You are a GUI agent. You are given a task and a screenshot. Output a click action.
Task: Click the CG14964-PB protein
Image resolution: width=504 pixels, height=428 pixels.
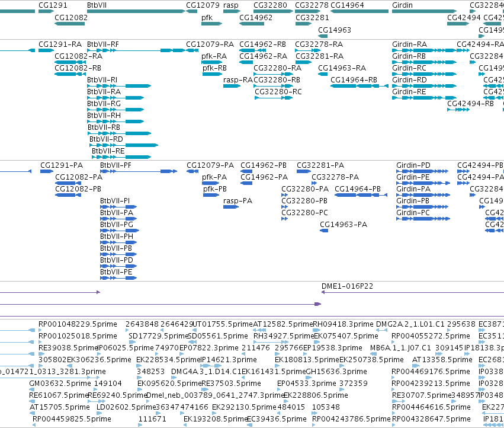[361, 195]
